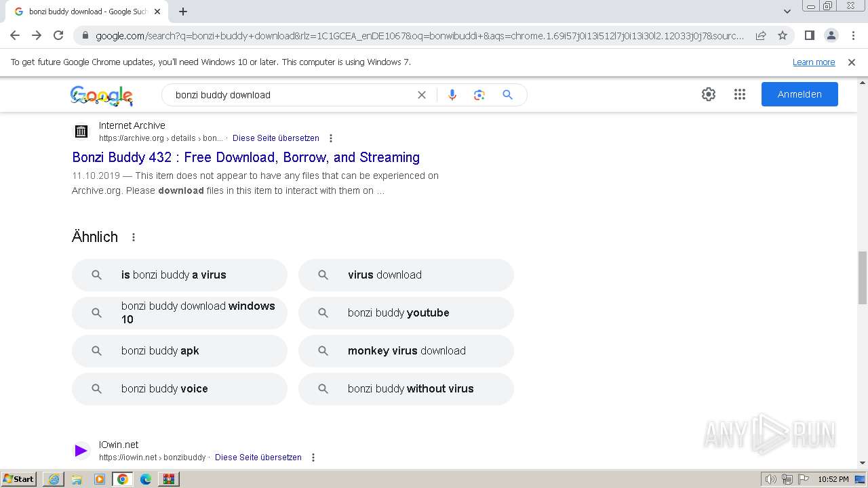
Task: Clear the search query text
Action: [422, 95]
